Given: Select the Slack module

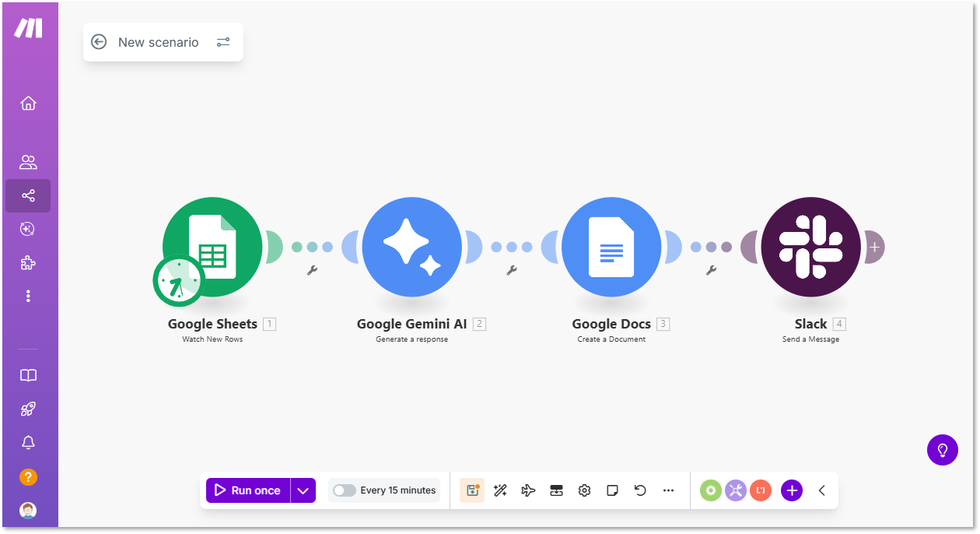Looking at the screenshot, I should click(x=811, y=247).
